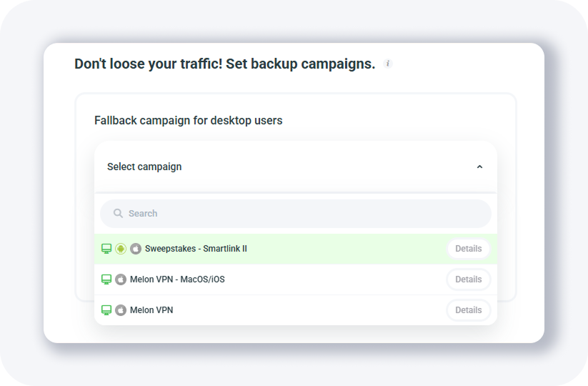Screen dimensions: 588x386
Task: Click the magnifier icon in Search box
Action: tap(118, 214)
